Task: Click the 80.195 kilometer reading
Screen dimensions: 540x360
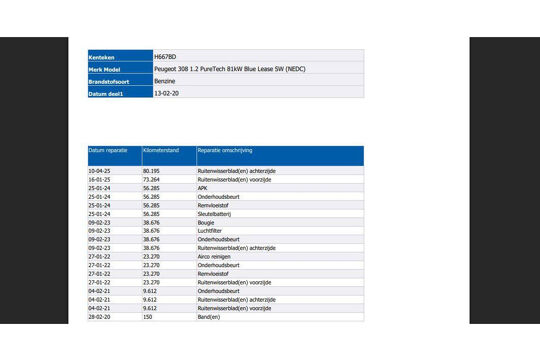Action: (x=151, y=171)
